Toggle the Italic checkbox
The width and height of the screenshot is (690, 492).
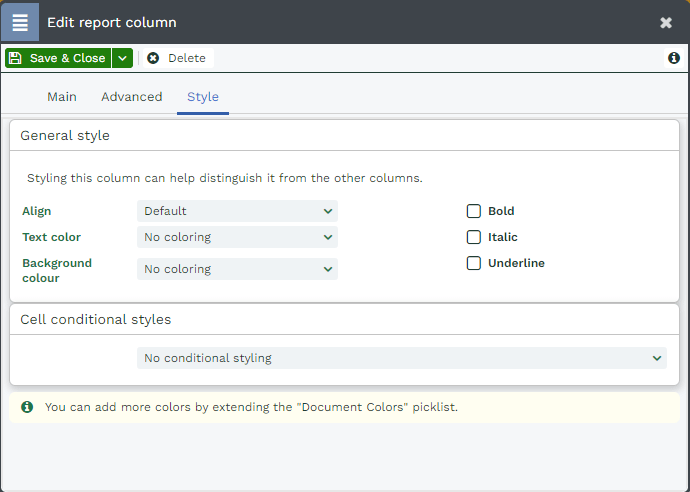[473, 237]
